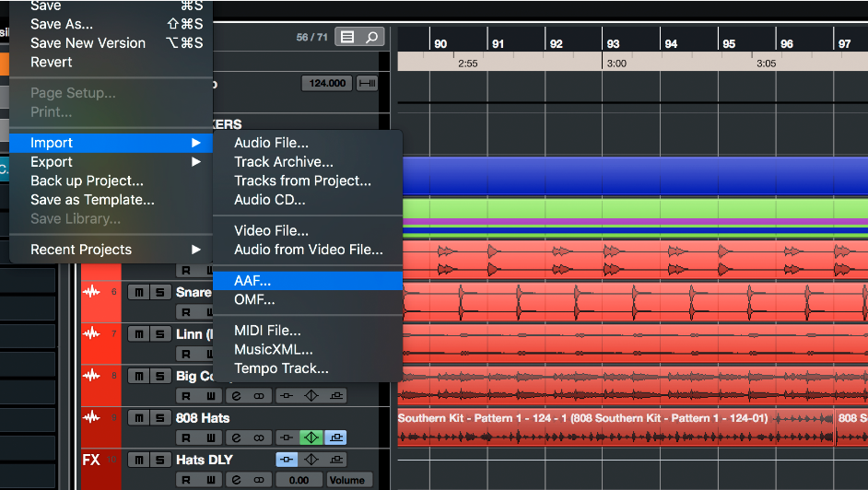This screenshot has width=868, height=490.
Task: Toggle Bypass Inserts on 808 Hats track
Action: coord(287,437)
